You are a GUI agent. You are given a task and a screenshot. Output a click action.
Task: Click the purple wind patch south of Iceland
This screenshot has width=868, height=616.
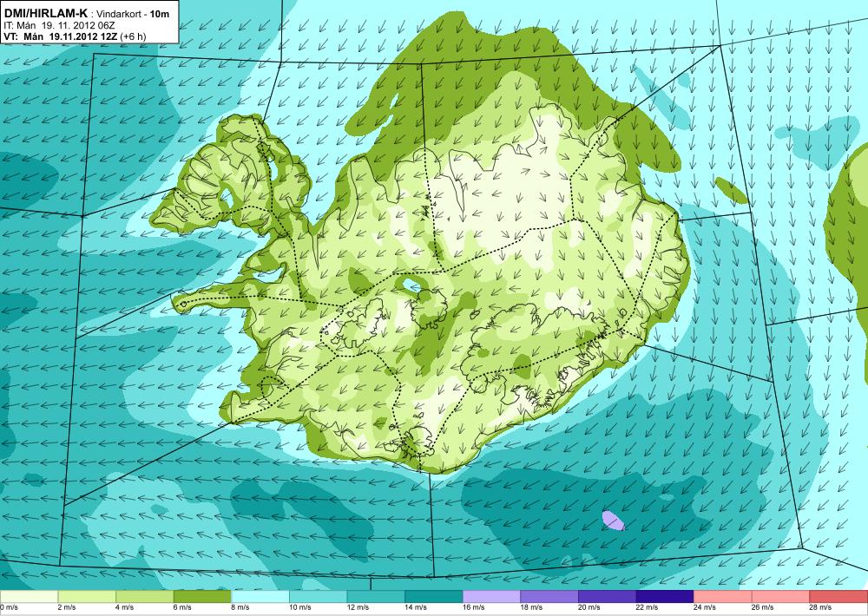pyautogui.click(x=614, y=521)
